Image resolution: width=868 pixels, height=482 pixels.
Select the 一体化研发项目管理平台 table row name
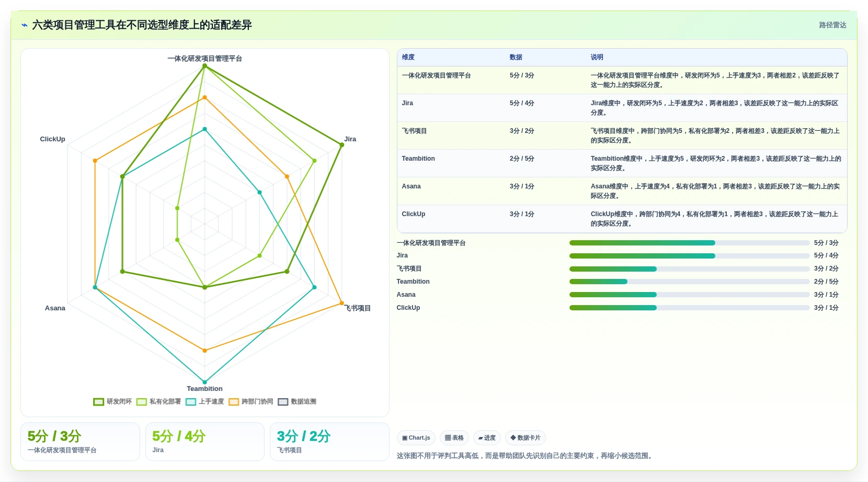pyautogui.click(x=436, y=75)
